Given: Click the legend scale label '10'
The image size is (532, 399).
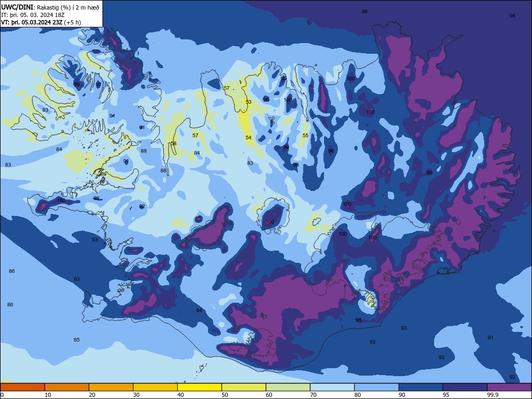Looking at the screenshot, I should (x=48, y=395).
